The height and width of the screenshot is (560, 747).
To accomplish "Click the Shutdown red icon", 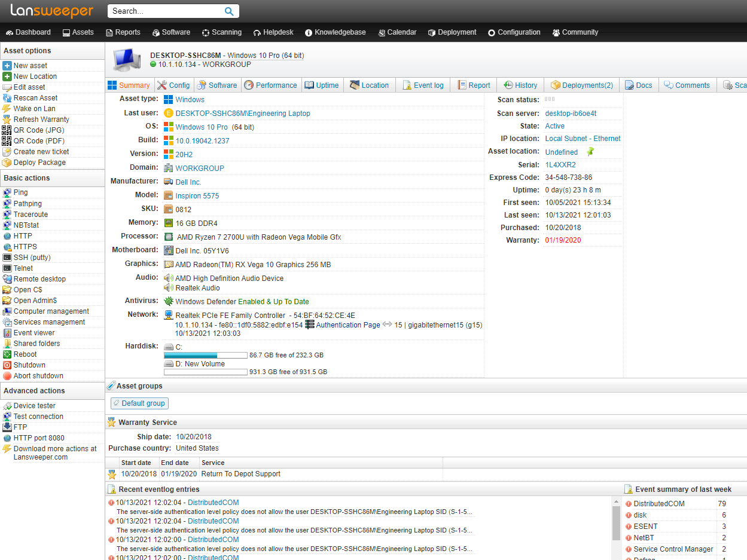I will 7,365.
